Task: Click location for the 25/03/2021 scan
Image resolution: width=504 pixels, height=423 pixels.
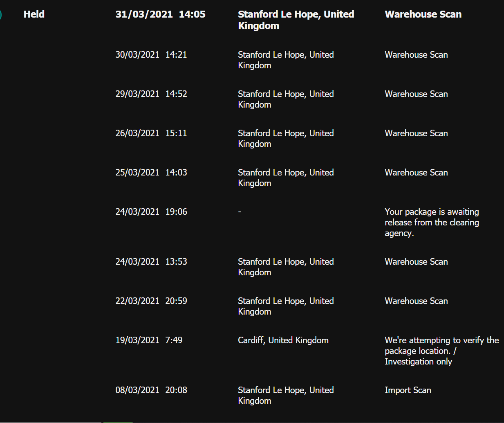Action: (286, 178)
